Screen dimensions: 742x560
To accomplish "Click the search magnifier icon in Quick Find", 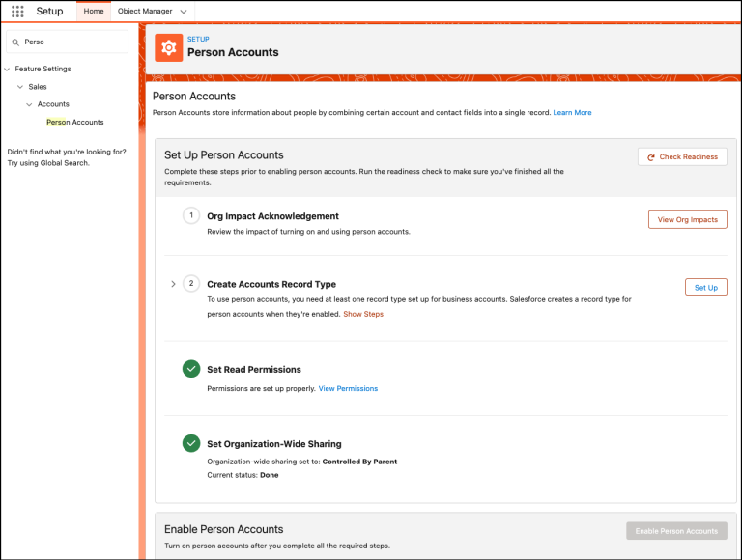I will [15, 42].
